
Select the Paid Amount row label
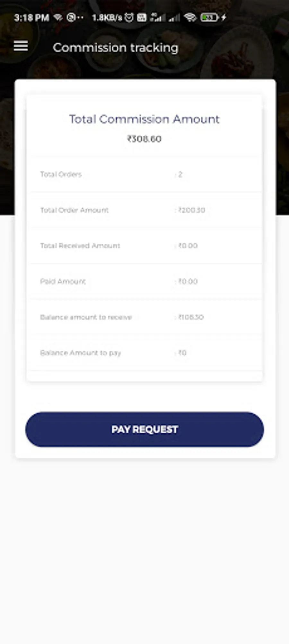[x=63, y=281]
